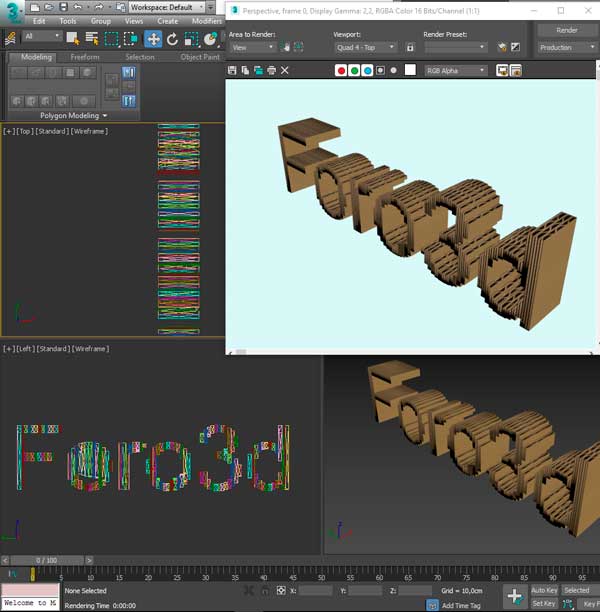Save the scene with the disk icon

63,7
